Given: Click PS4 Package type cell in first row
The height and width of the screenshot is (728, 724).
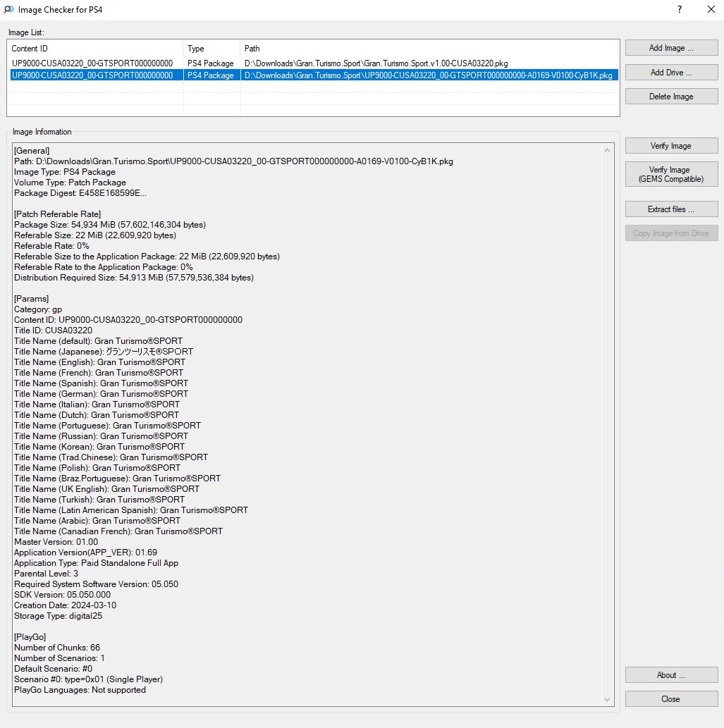Looking at the screenshot, I should (210, 63).
